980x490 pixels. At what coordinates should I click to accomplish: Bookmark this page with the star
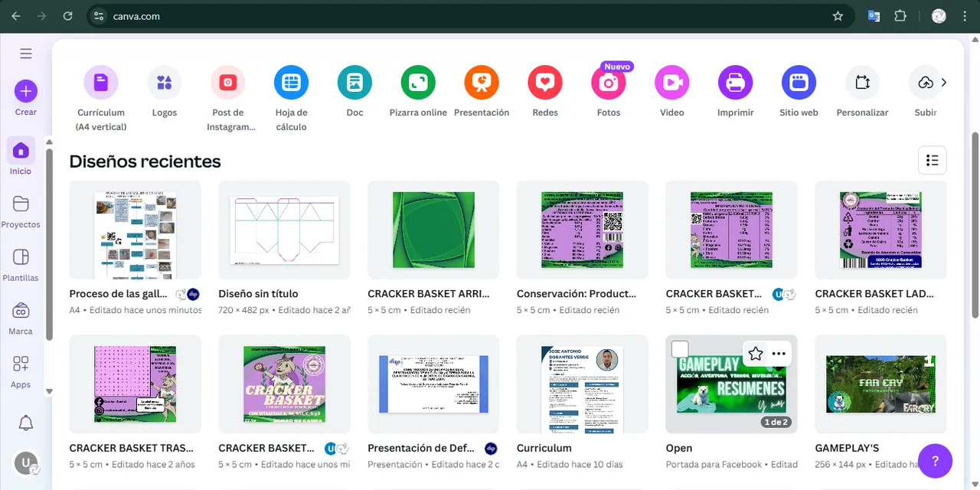[838, 16]
